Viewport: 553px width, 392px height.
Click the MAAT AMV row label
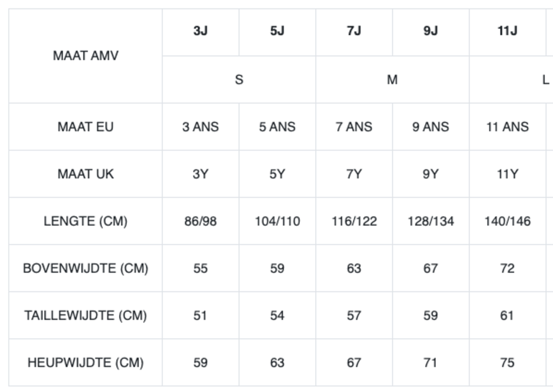coord(86,56)
